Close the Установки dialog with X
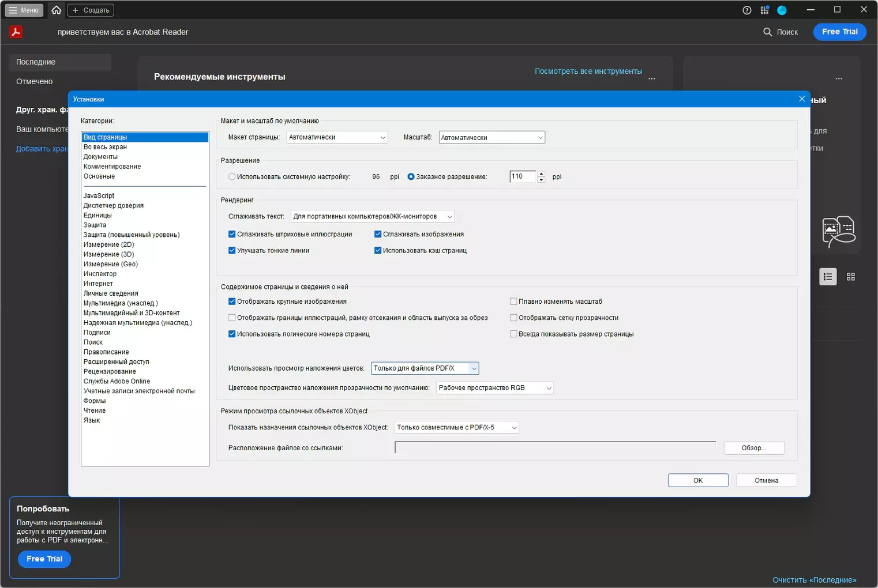 (x=802, y=99)
